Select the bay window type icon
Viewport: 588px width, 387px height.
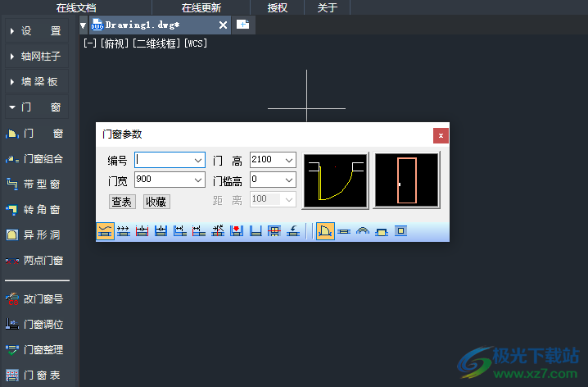coord(382,231)
